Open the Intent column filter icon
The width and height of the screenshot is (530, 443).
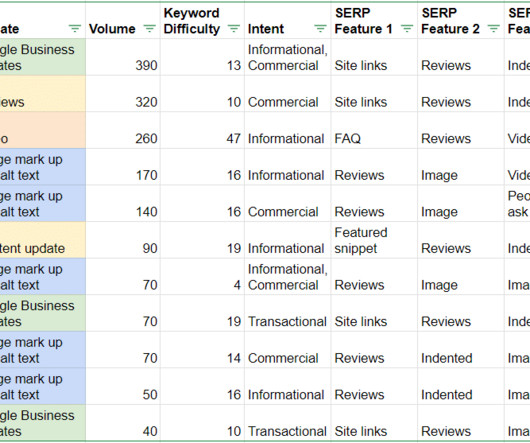320,29
